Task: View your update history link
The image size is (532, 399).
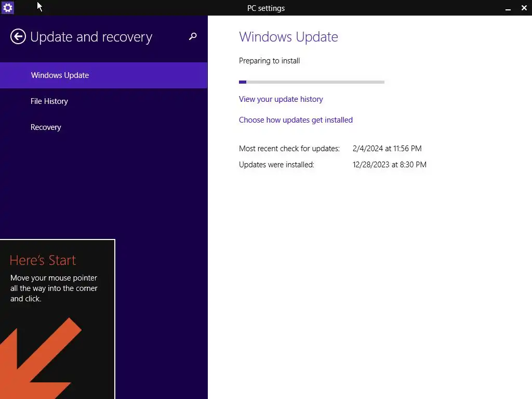Action: click(281, 99)
